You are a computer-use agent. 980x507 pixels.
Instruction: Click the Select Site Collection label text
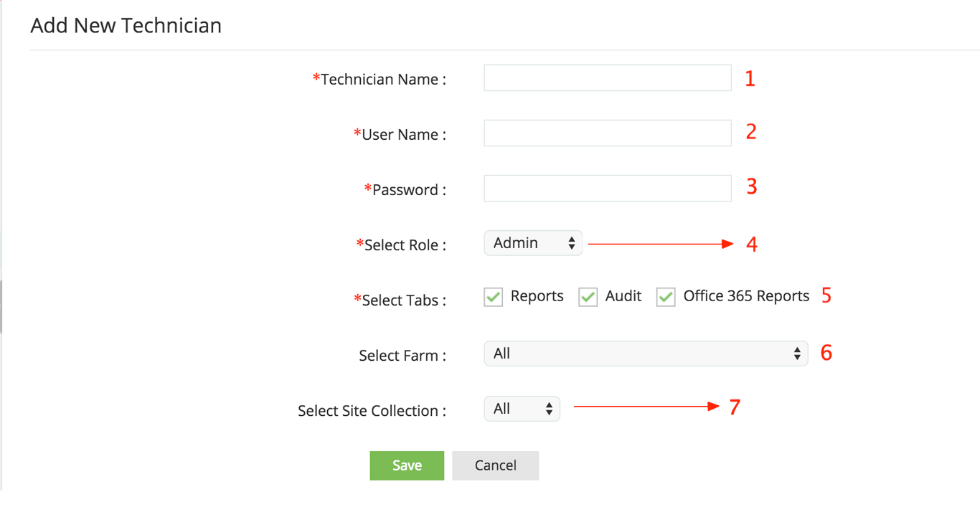372,411
